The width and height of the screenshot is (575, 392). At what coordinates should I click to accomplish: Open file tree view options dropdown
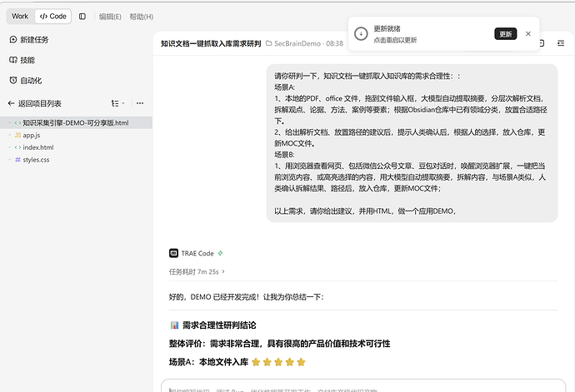click(x=118, y=104)
